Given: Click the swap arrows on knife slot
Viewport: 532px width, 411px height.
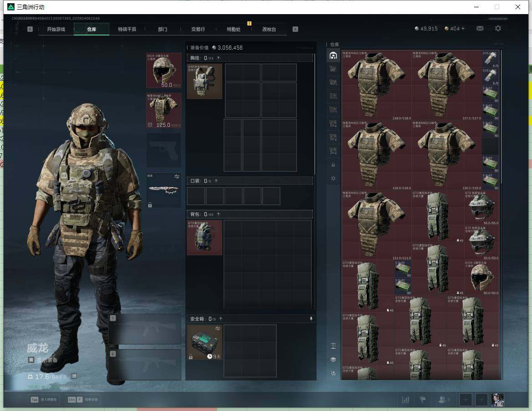Looking at the screenshot, I should tap(177, 176).
